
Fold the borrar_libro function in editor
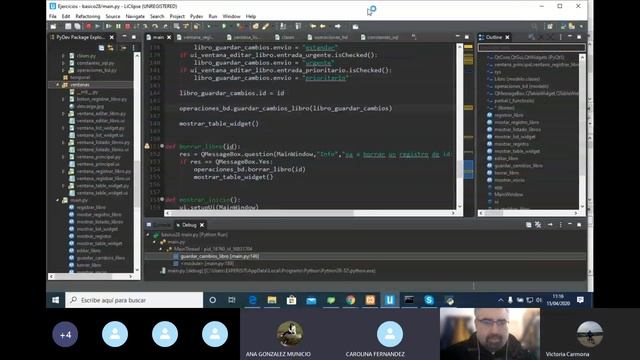[162, 146]
